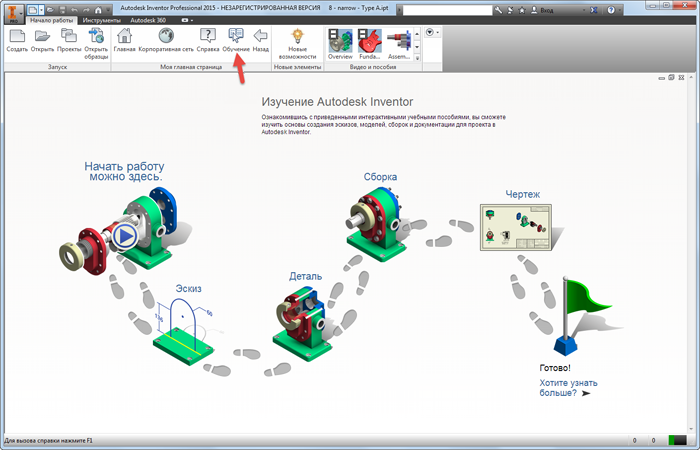Click the Деталь cutaway part illustration
The image size is (700, 450).
pyautogui.click(x=303, y=324)
